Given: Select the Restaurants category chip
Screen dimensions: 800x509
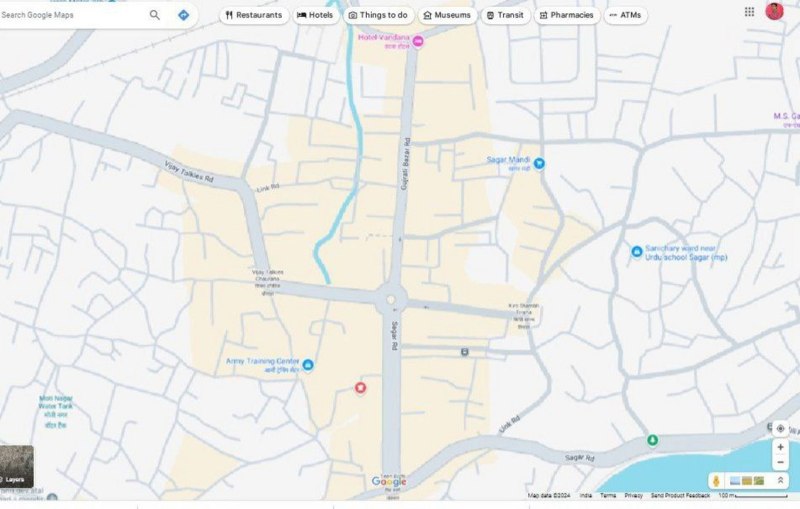Looking at the screenshot, I should tap(254, 15).
